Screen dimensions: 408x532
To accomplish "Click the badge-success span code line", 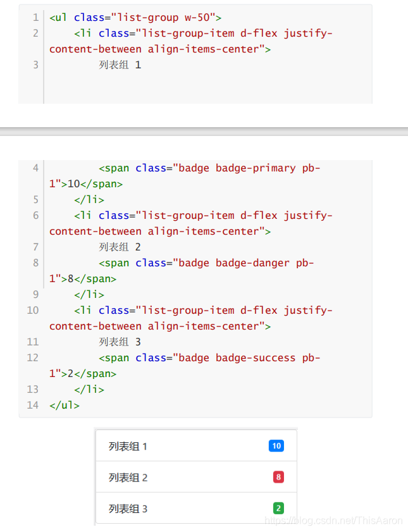I will [x=185, y=366].
